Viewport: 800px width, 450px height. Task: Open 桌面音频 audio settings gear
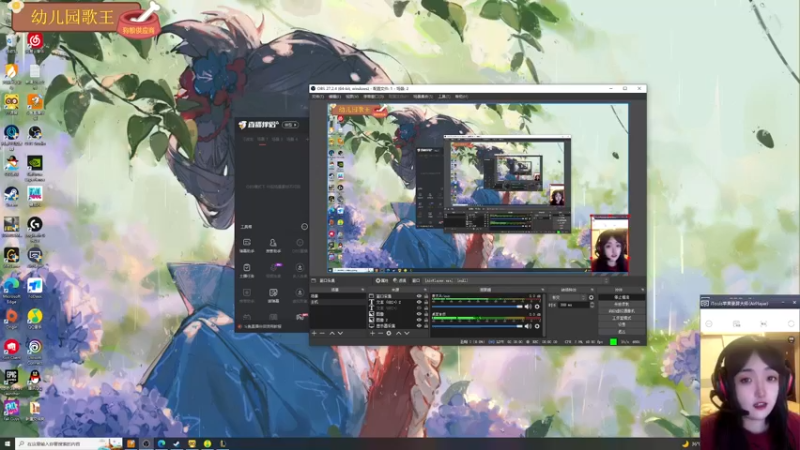tap(537, 326)
